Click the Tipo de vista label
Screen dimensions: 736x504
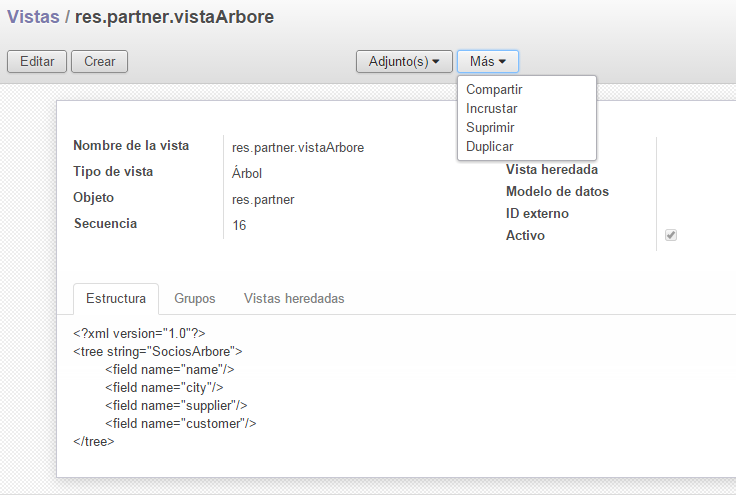point(113,171)
